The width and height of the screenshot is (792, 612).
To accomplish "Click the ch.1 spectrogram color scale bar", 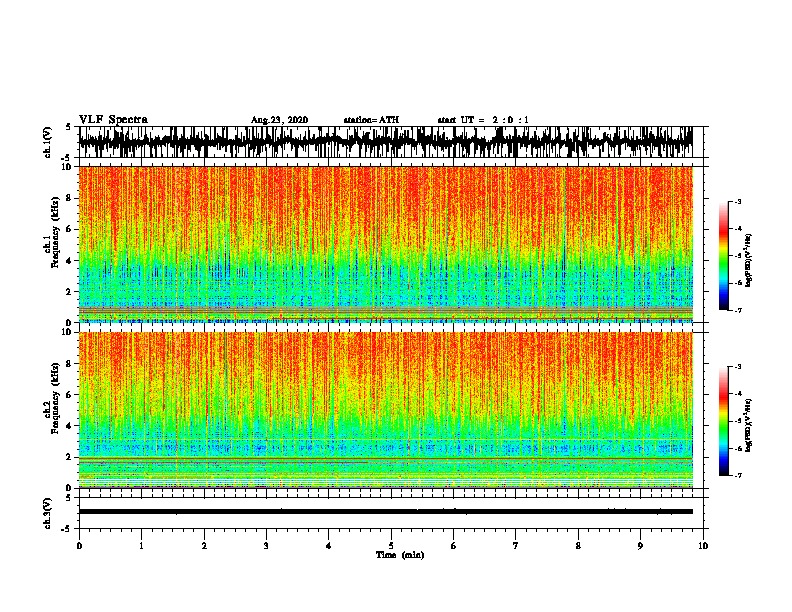I will (723, 256).
